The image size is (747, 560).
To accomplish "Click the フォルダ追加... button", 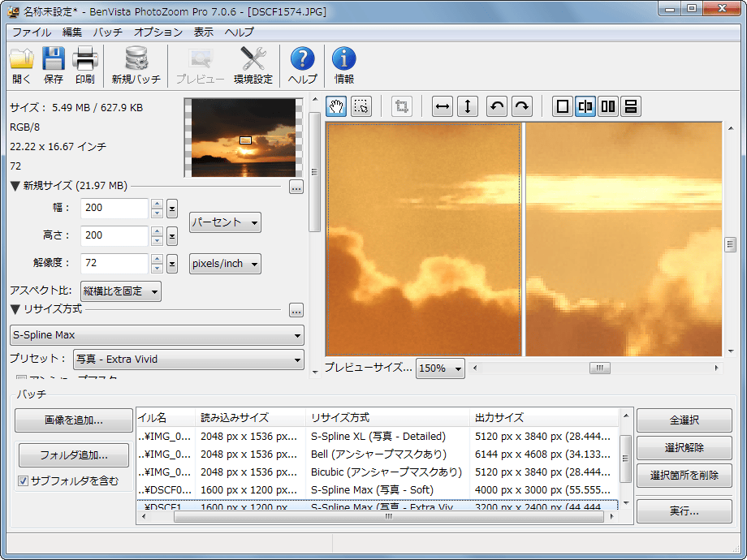I will (73, 455).
